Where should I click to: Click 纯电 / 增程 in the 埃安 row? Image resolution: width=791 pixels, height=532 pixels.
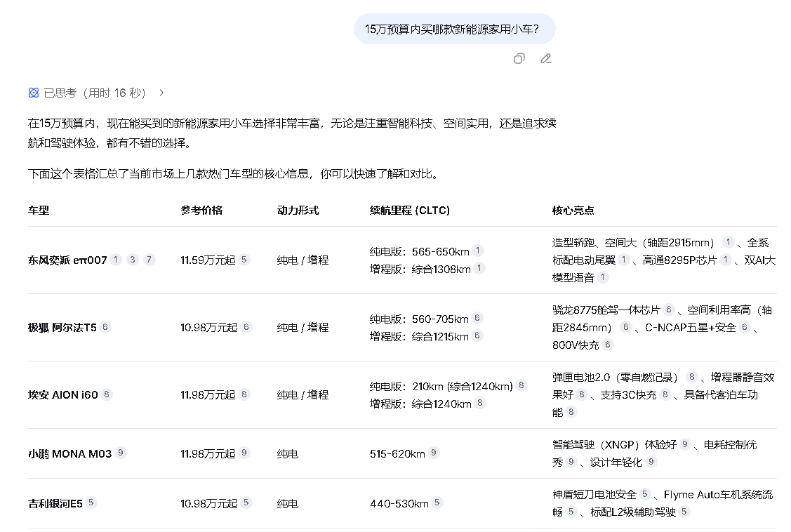click(303, 395)
